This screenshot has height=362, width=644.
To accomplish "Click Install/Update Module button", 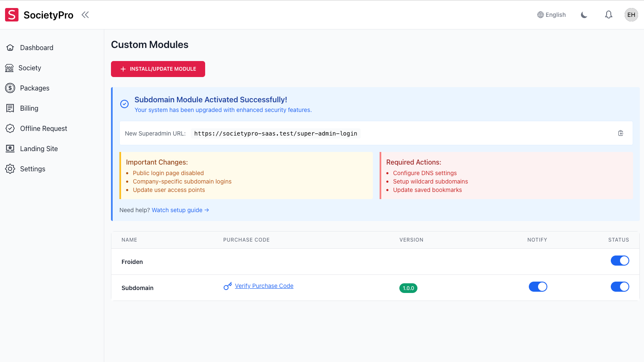I will 158,69.
